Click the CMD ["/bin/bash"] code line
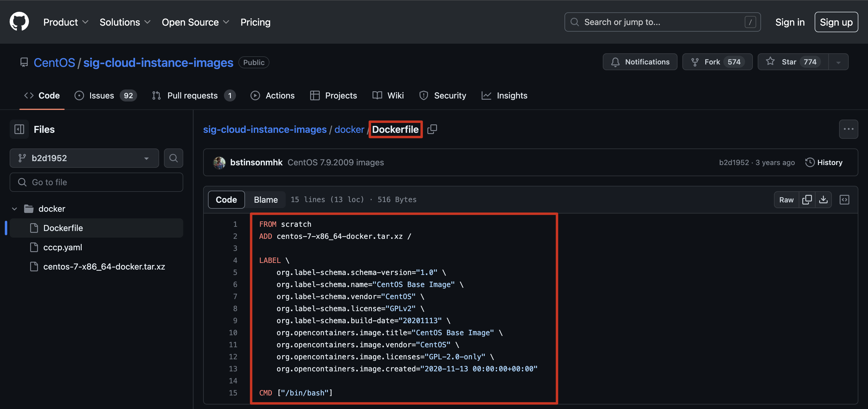Image resolution: width=868 pixels, height=409 pixels. point(296,393)
